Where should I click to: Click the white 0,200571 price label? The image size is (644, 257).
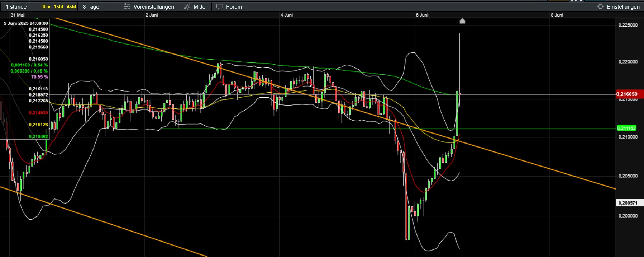click(629, 203)
